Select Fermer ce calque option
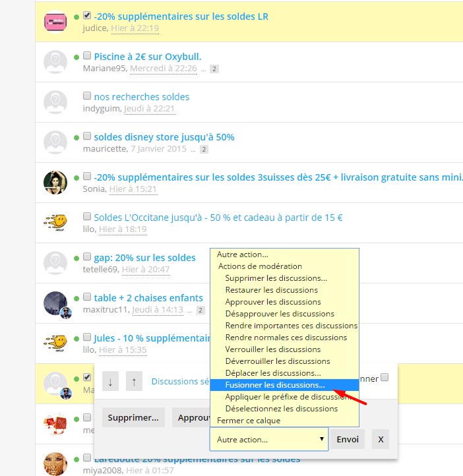The width and height of the screenshot is (463, 476). [x=284, y=421]
